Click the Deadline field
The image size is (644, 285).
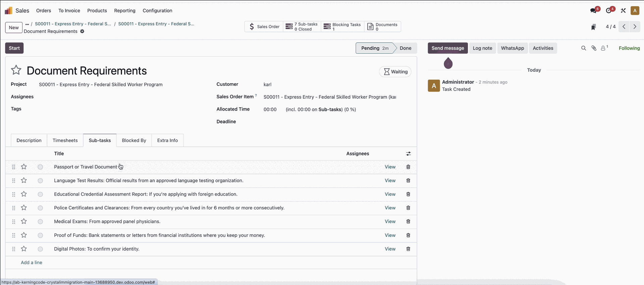point(336,122)
